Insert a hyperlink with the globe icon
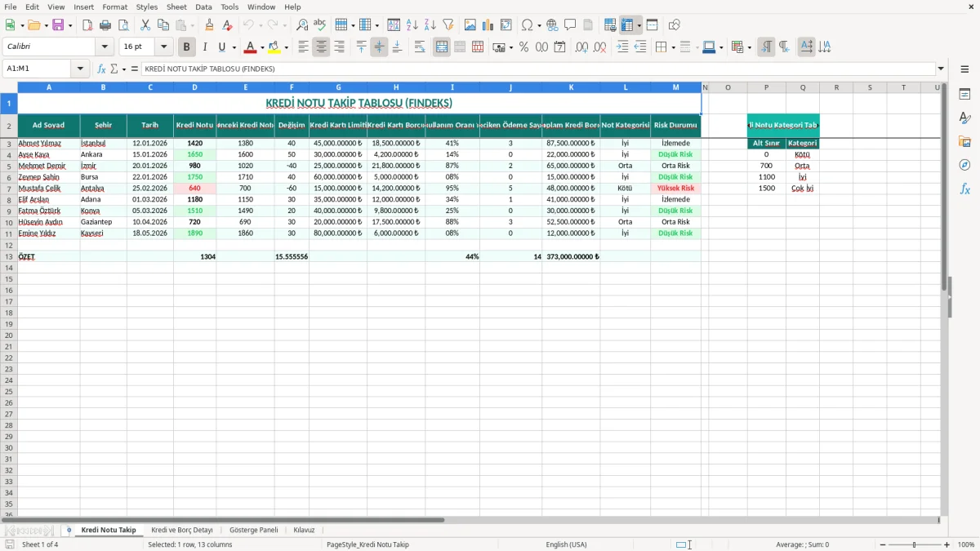Viewport: 980px width, 551px height. click(552, 25)
